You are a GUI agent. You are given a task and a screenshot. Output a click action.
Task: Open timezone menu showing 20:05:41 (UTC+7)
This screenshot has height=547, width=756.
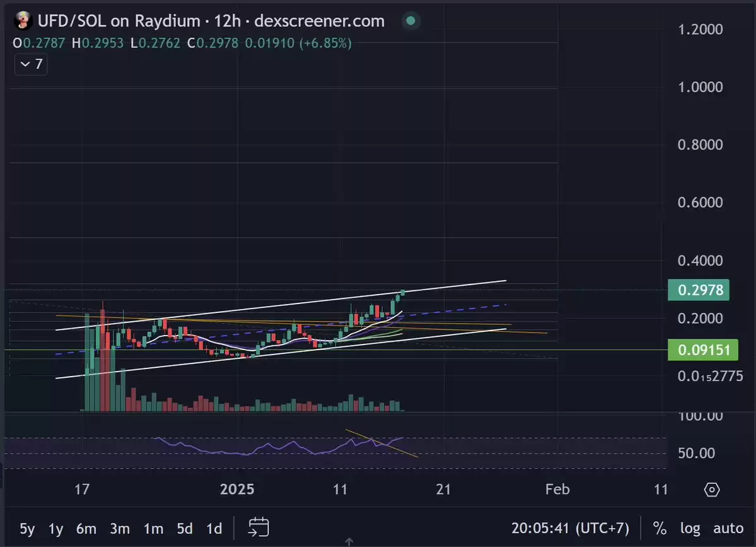point(571,528)
